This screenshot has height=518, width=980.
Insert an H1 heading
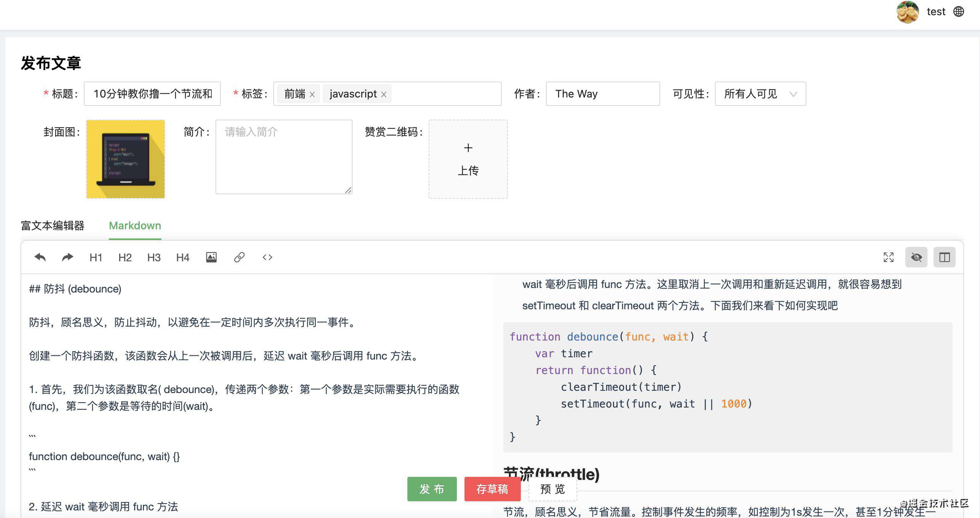pyautogui.click(x=96, y=258)
